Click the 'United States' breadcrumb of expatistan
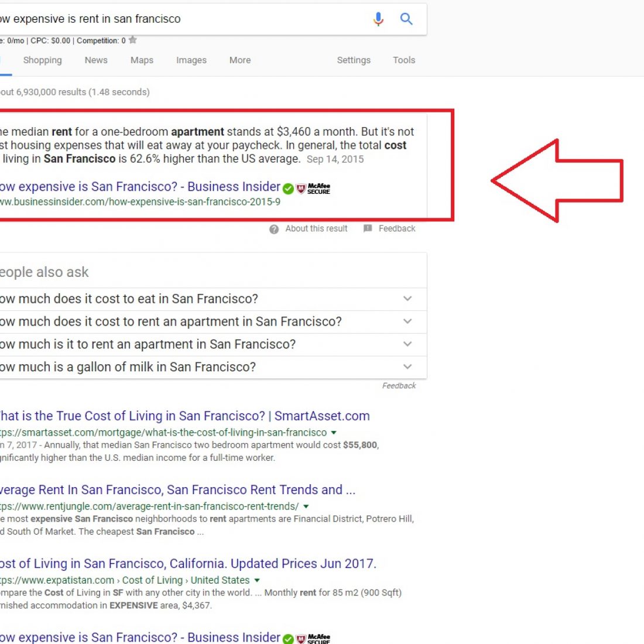This screenshot has height=644, width=644. click(220, 580)
